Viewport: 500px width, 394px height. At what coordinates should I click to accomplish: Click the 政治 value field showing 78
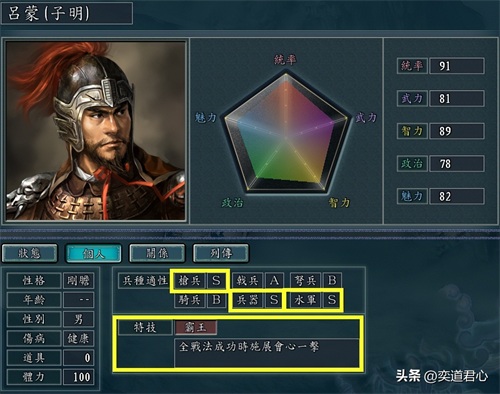click(457, 164)
